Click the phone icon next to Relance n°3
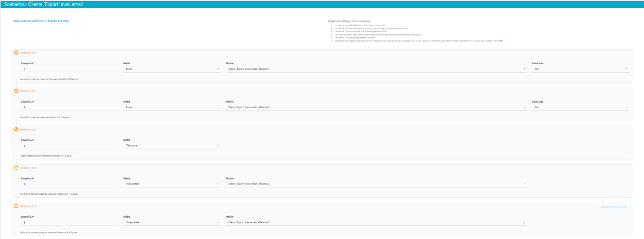 tap(16, 129)
